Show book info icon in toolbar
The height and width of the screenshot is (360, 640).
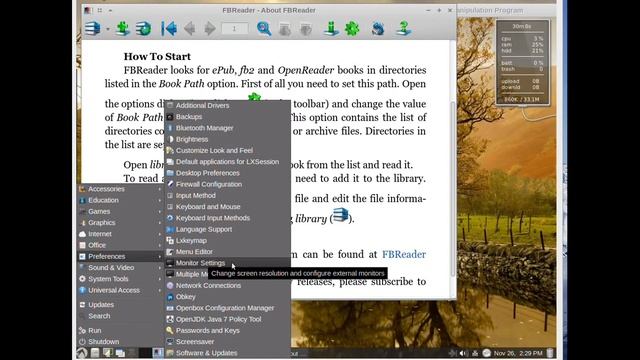(331, 29)
